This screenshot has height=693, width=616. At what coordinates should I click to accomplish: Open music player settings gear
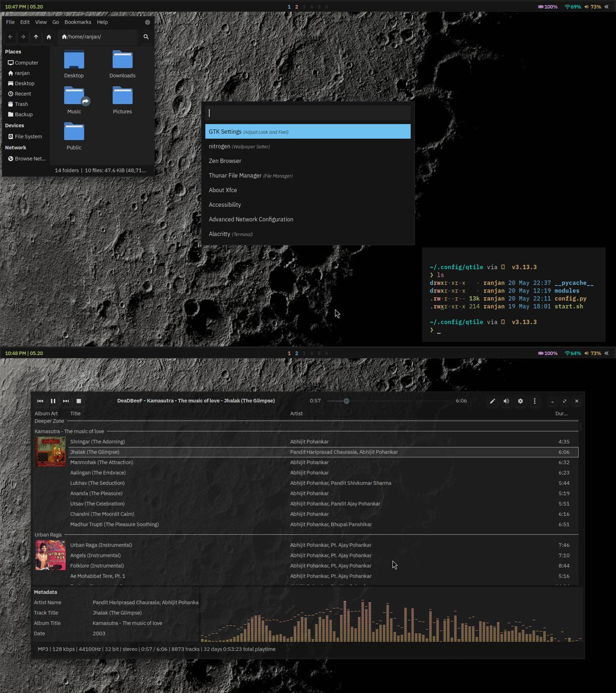pos(520,401)
